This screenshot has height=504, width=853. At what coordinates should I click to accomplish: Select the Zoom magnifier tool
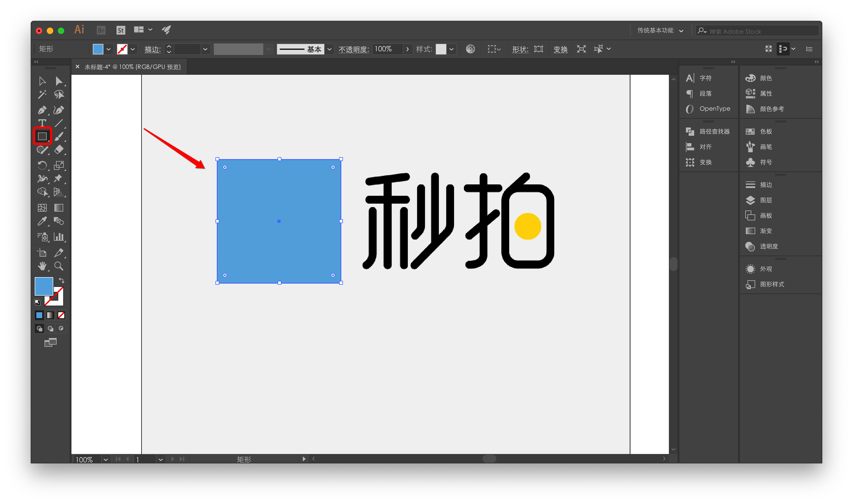coord(59,266)
